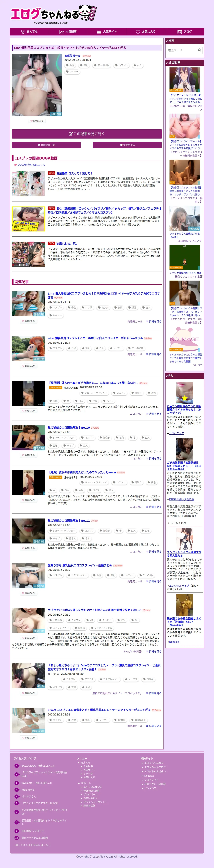Click the 登録記事一覧 button
Screen dimensions: 214x868
point(46,145)
